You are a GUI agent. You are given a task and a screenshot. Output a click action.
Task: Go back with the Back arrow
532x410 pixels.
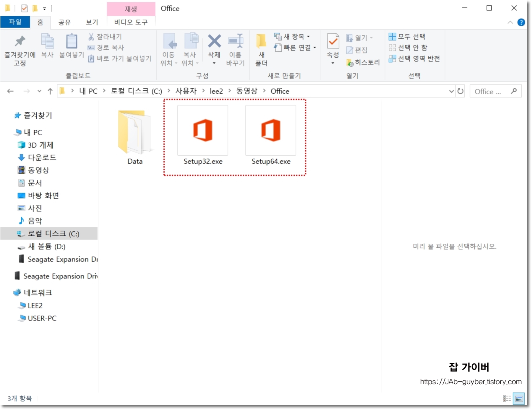pos(10,91)
